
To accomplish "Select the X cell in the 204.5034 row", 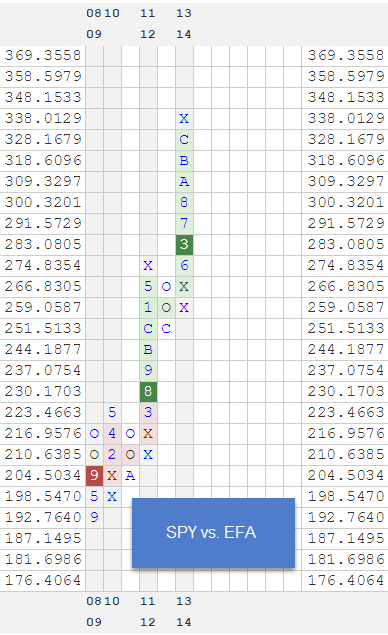I will pyautogui.click(x=112, y=475).
